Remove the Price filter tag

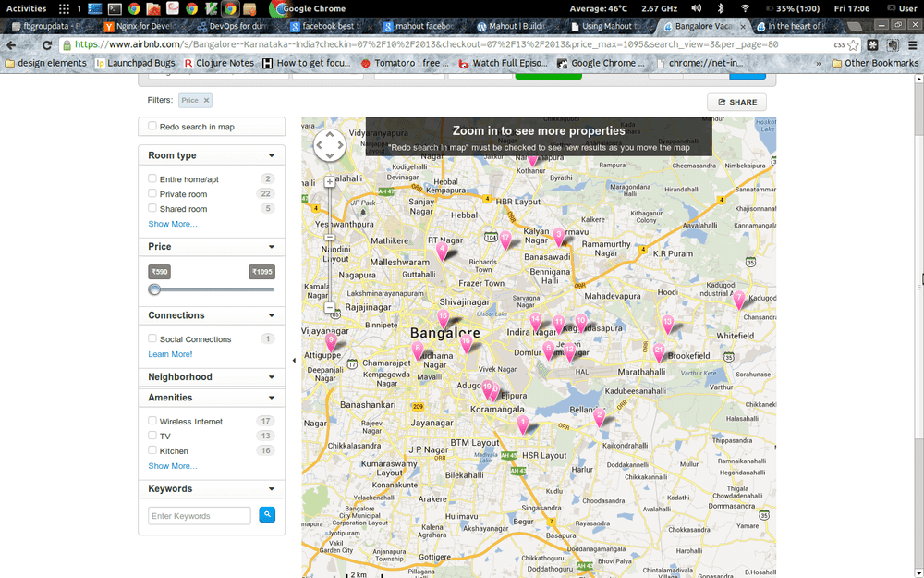tap(206, 100)
